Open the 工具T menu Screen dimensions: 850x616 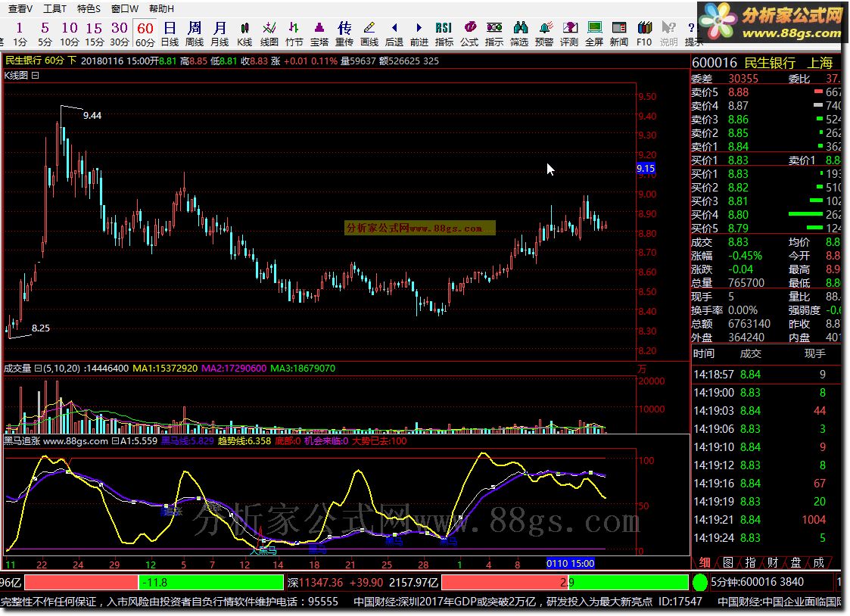tap(54, 8)
